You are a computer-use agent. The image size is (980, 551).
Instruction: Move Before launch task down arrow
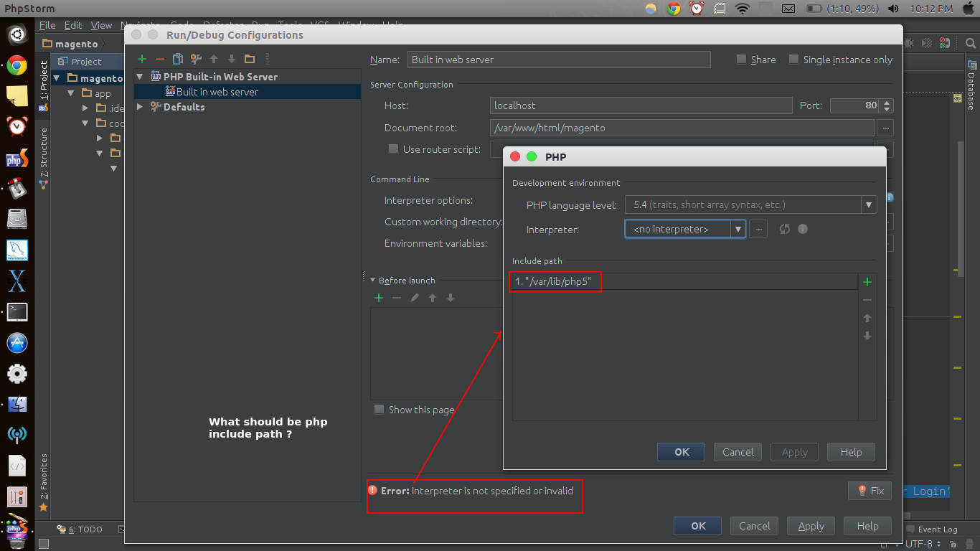[x=451, y=298]
